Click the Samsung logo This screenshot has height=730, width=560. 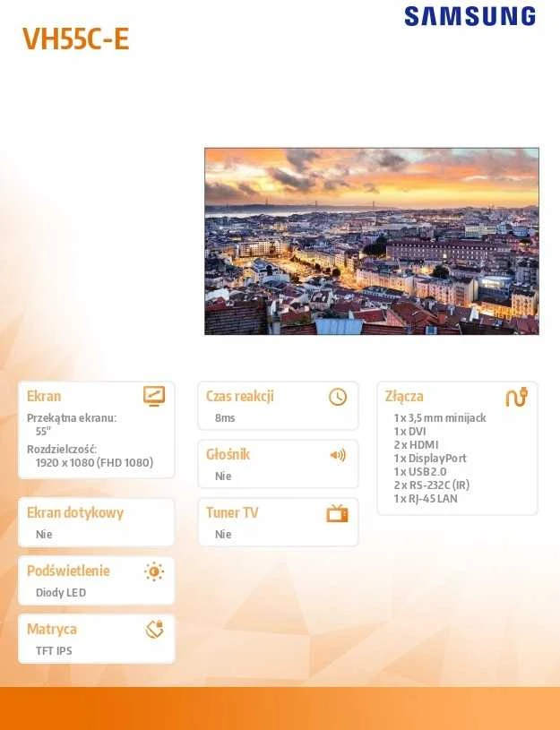click(470, 16)
